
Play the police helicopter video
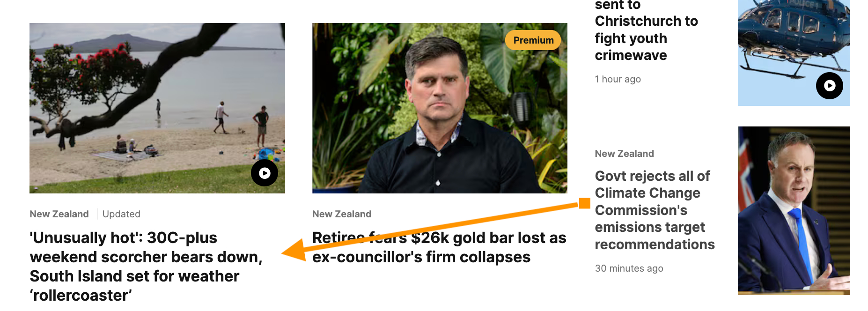(829, 86)
